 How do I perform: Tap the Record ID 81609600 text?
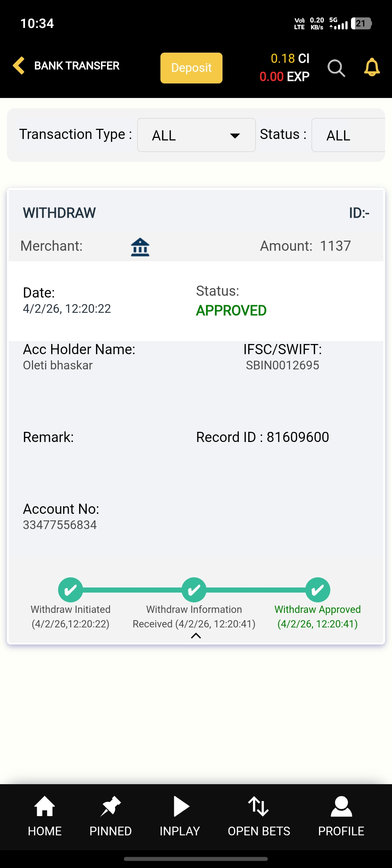pyautogui.click(x=262, y=437)
